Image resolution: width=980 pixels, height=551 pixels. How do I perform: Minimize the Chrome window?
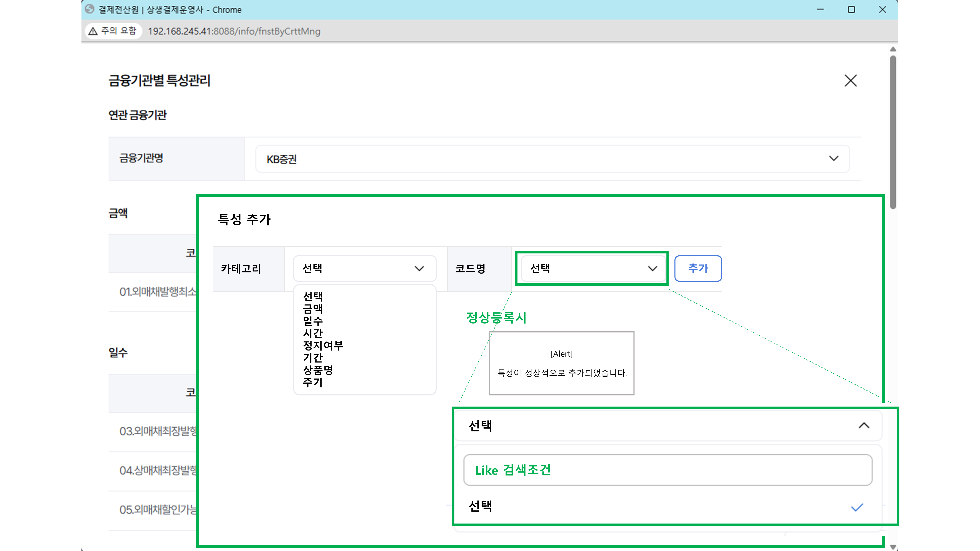pos(820,10)
